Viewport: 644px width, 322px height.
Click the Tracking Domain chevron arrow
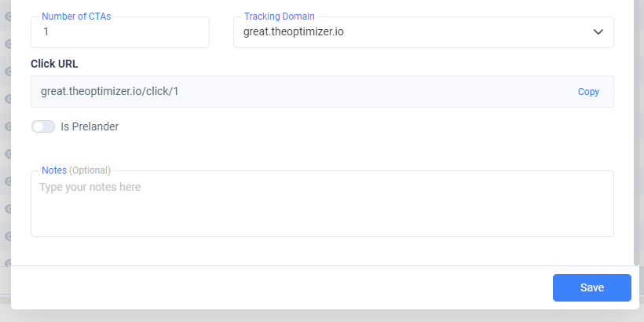click(x=598, y=32)
